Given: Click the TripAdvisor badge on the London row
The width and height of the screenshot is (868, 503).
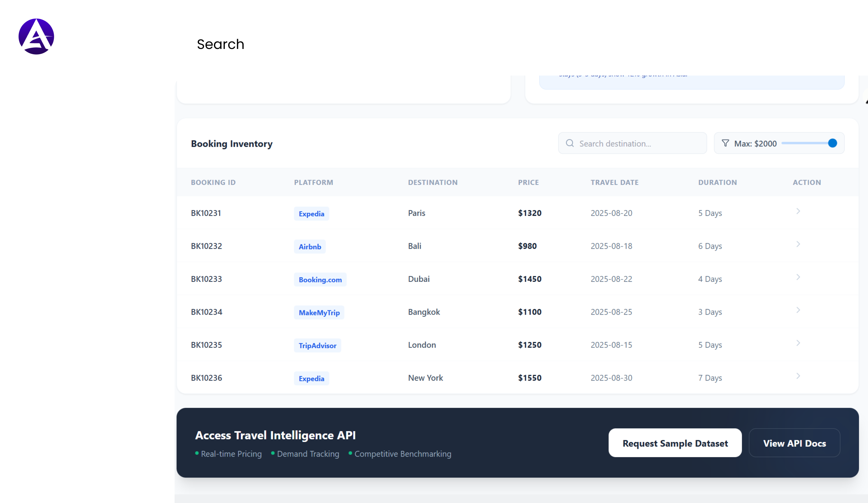Looking at the screenshot, I should [317, 345].
